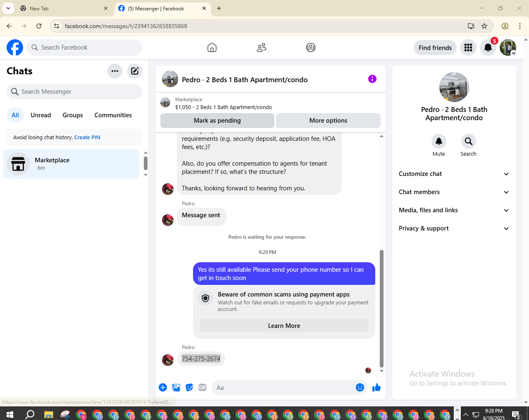This screenshot has width=529, height=420.
Task: Start a new message with compose icon
Action: point(135,71)
